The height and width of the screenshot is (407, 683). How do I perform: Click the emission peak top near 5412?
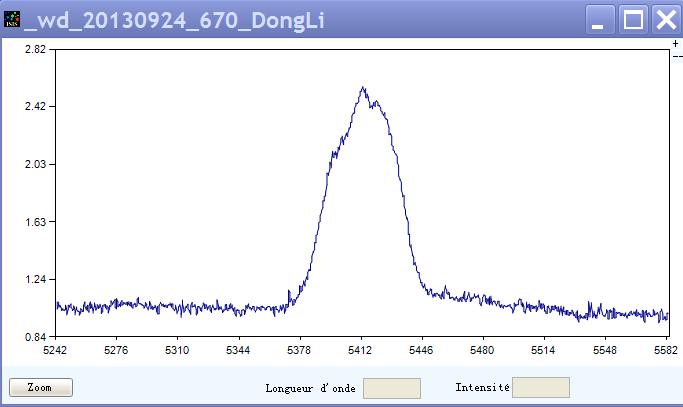coord(363,88)
